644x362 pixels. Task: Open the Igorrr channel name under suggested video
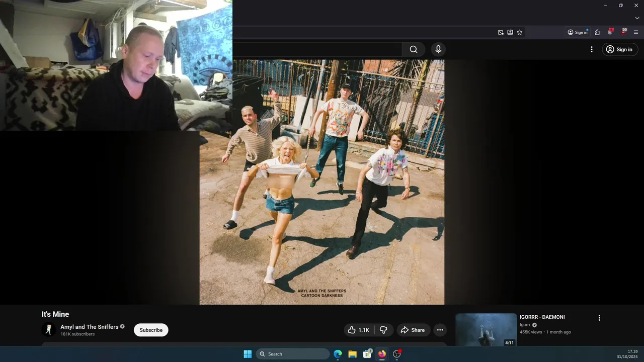[x=525, y=325]
